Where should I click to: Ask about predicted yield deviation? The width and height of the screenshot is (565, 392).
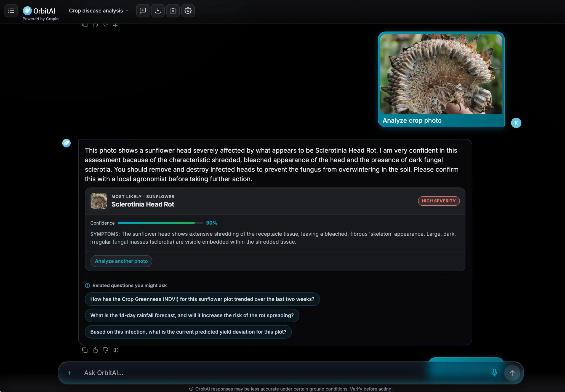point(188,332)
